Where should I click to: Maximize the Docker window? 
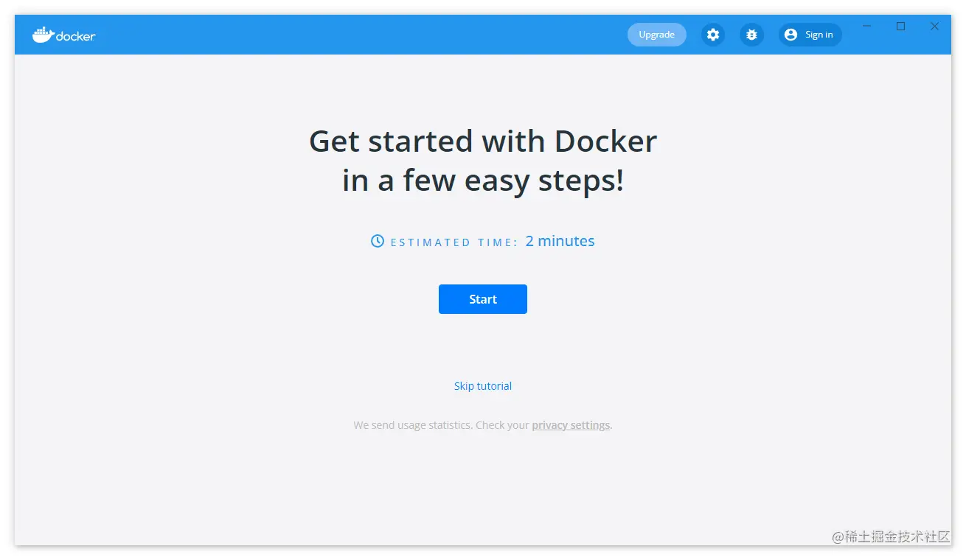900,27
